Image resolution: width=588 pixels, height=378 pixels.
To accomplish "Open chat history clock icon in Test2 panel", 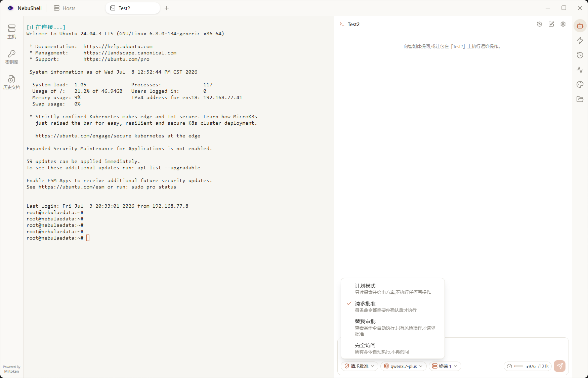I will (540, 24).
